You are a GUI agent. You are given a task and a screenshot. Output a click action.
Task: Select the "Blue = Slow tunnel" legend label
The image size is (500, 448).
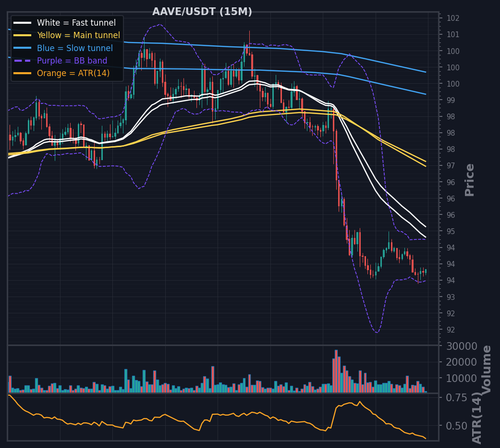tap(75, 48)
